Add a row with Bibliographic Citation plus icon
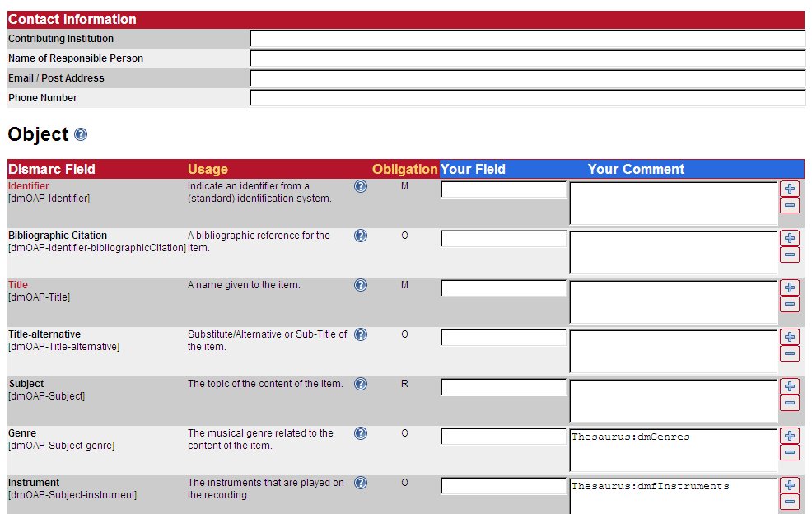 [790, 238]
